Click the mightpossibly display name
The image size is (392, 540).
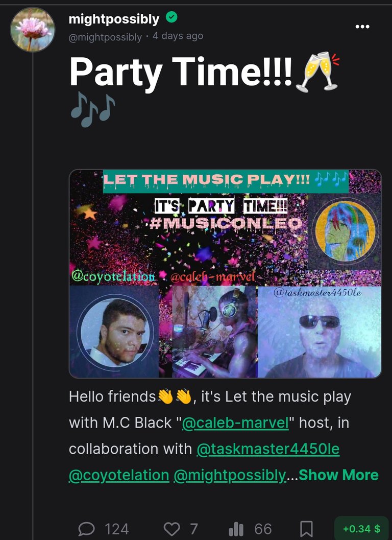pos(114,19)
